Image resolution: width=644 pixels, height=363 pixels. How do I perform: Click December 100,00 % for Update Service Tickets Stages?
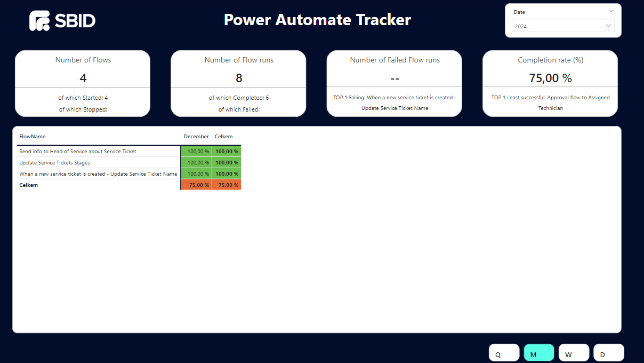pyautogui.click(x=197, y=162)
